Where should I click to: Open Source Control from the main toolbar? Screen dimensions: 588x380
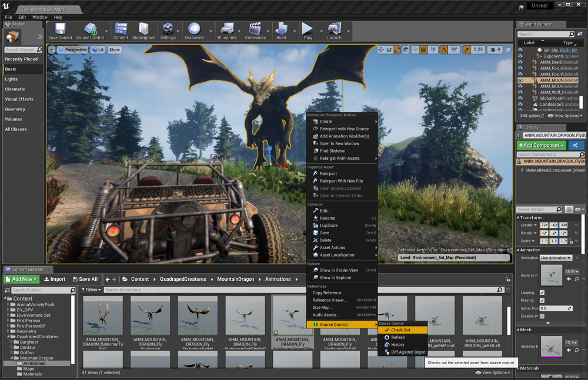click(x=90, y=31)
